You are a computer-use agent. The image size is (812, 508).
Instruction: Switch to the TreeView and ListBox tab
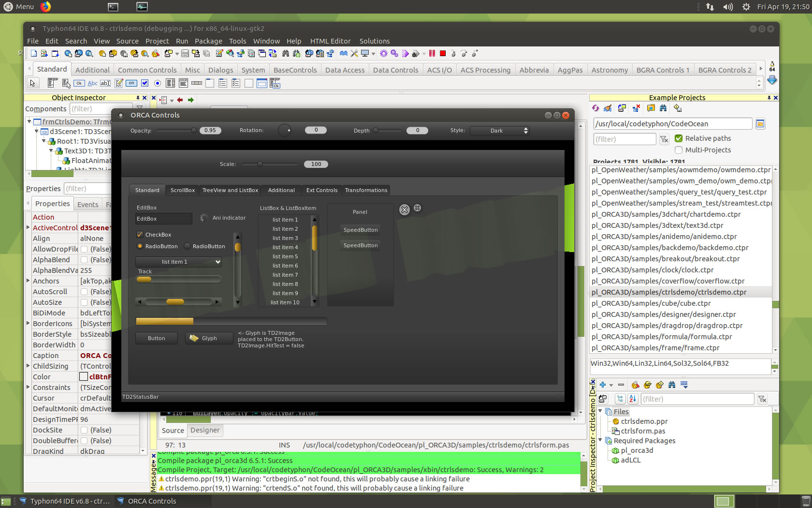[x=230, y=190]
